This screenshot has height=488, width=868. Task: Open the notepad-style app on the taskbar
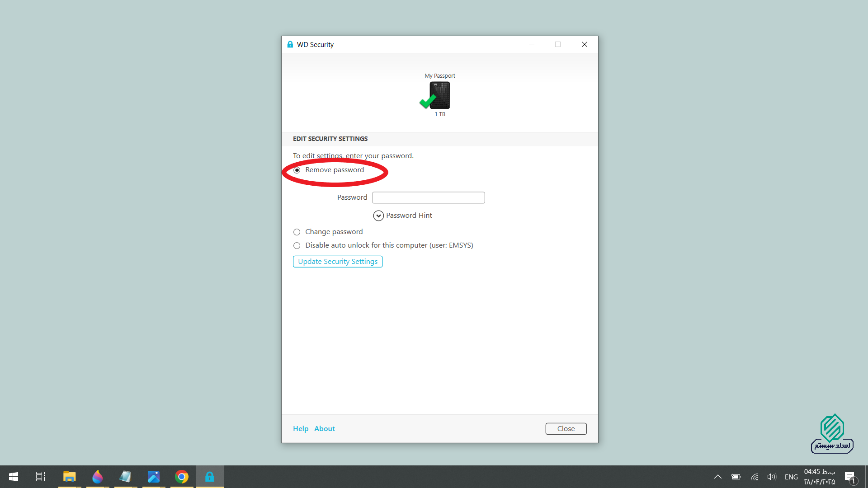(x=125, y=477)
